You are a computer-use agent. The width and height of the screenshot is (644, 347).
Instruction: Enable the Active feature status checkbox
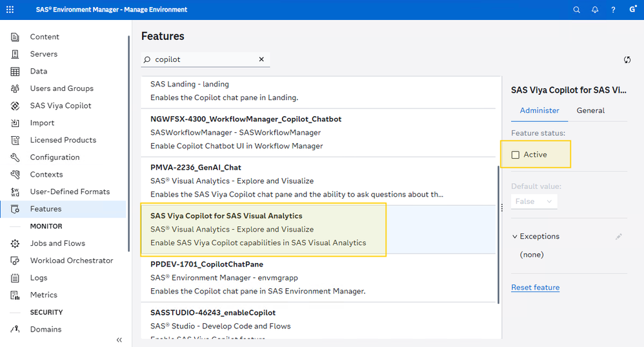516,155
